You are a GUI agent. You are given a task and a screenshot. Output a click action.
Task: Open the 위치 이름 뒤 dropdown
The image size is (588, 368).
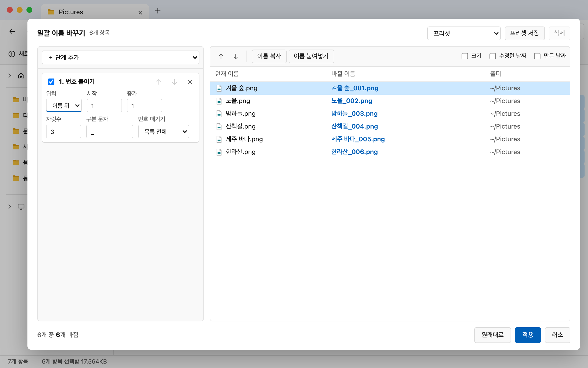(64, 105)
